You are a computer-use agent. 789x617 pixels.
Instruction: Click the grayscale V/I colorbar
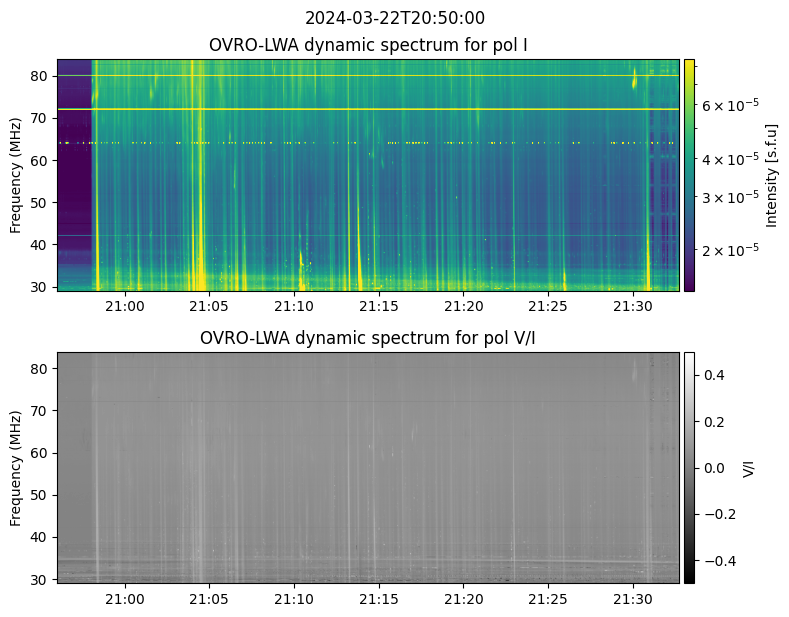(689, 467)
